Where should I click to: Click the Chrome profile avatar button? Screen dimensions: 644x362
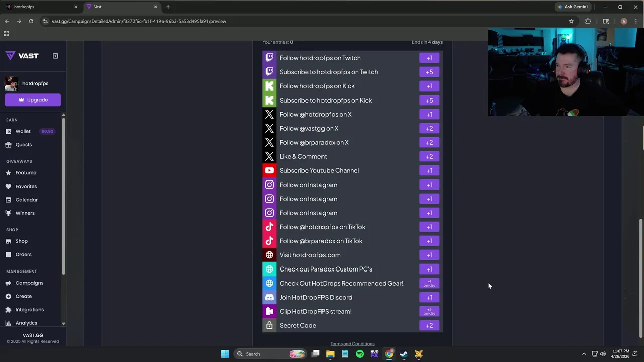click(x=624, y=21)
